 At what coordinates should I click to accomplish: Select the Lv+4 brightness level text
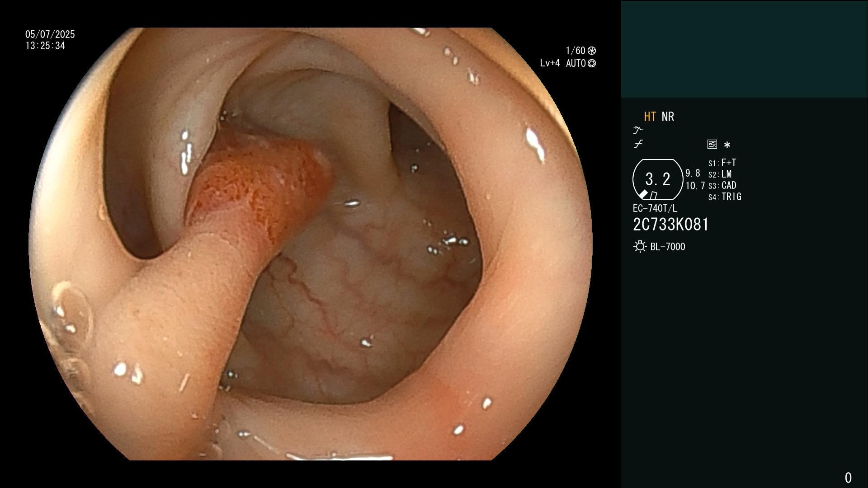pos(550,63)
